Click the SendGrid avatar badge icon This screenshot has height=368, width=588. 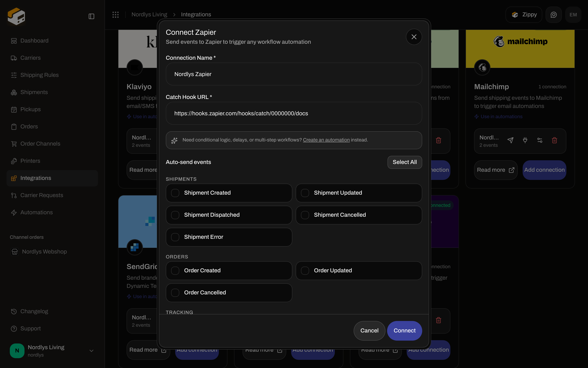point(135,247)
